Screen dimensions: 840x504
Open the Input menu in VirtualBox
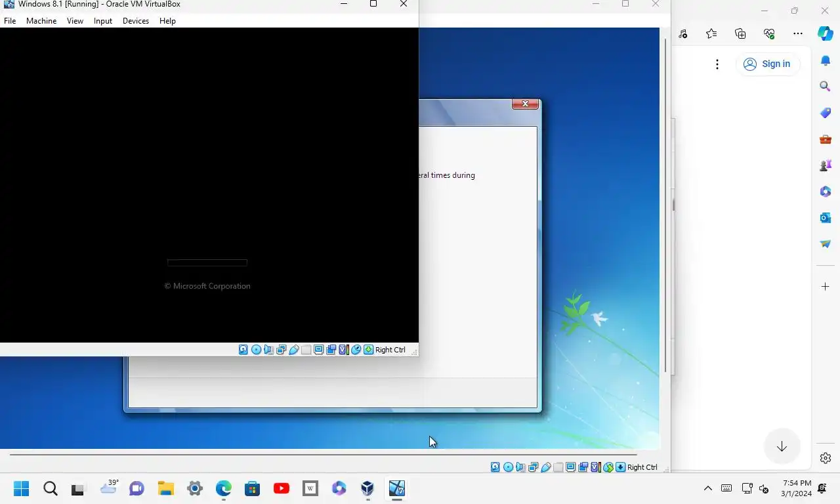coord(103,21)
